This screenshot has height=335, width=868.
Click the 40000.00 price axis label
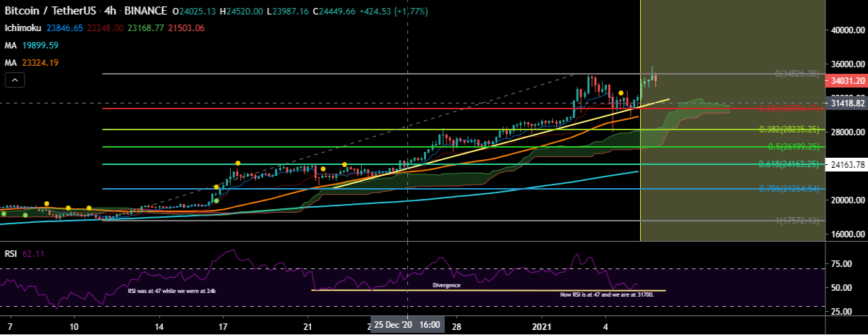point(848,30)
